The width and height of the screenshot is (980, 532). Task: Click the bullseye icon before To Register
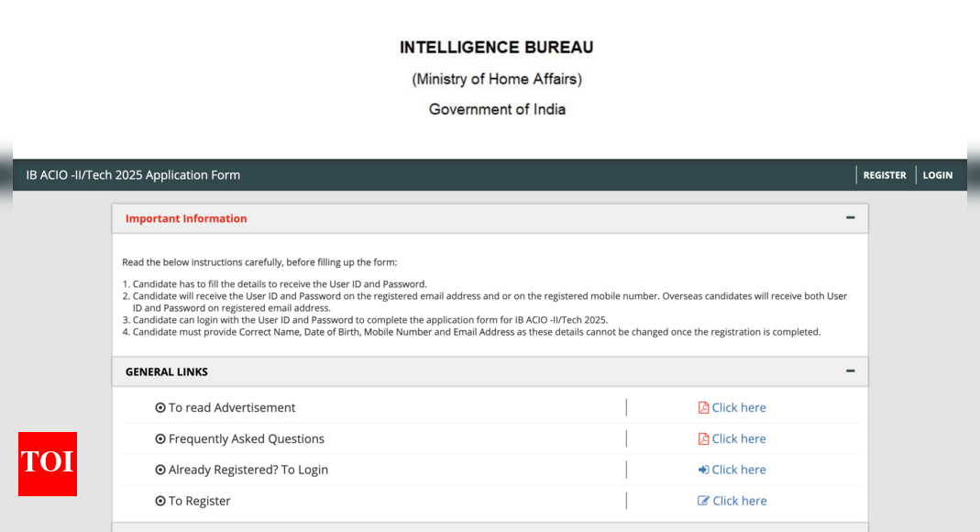pyautogui.click(x=161, y=501)
